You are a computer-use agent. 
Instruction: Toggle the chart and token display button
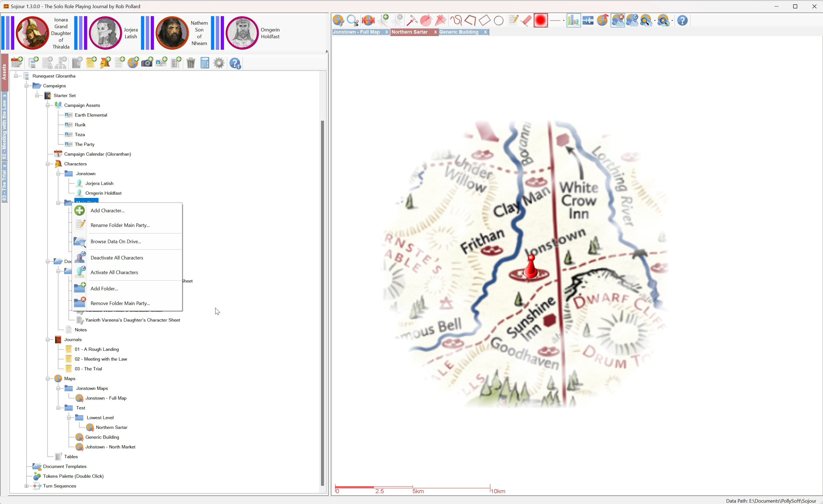573,21
